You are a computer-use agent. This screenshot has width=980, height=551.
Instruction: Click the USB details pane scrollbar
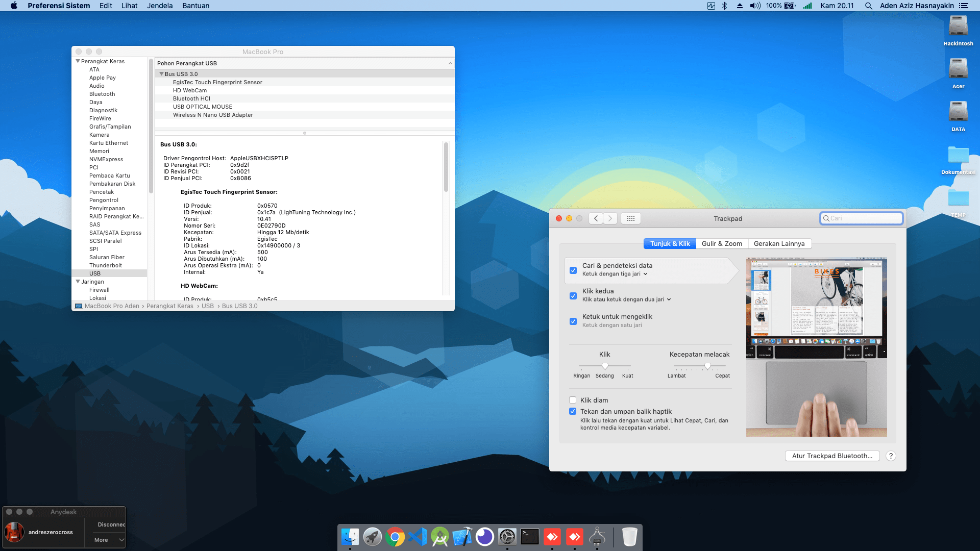446,167
